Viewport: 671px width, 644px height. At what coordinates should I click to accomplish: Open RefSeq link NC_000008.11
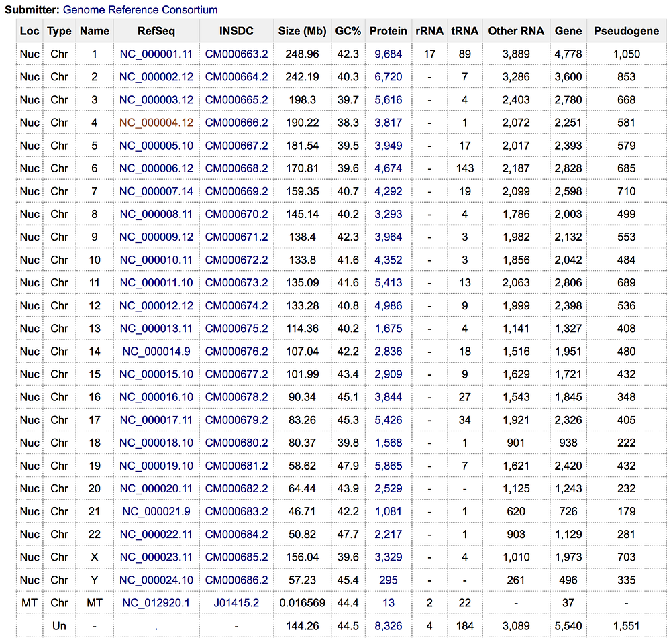(x=156, y=215)
